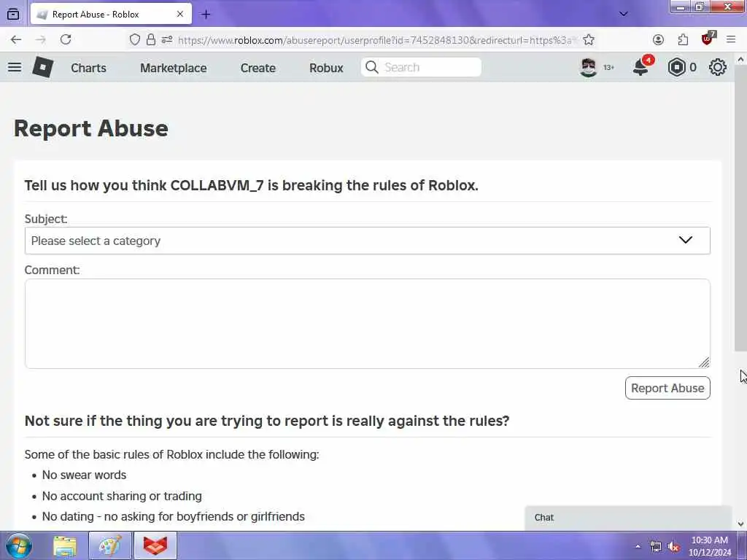Open a new browser tab
The height and width of the screenshot is (560, 747).
coord(206,15)
